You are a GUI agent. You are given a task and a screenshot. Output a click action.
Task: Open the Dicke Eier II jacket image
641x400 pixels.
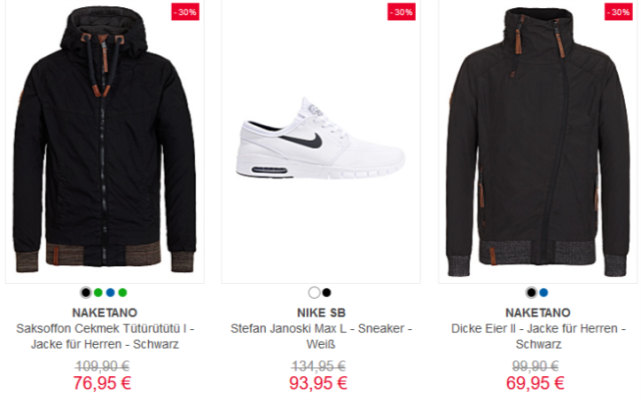click(x=538, y=140)
